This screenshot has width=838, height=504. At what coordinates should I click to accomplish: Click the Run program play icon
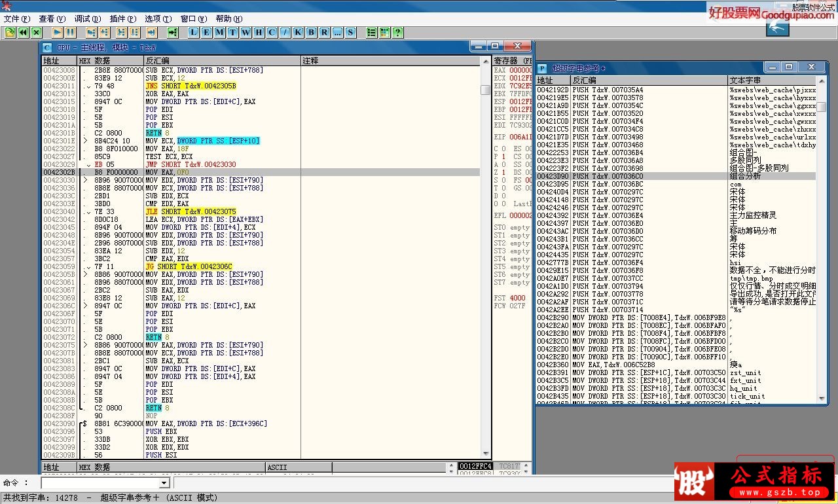58,32
